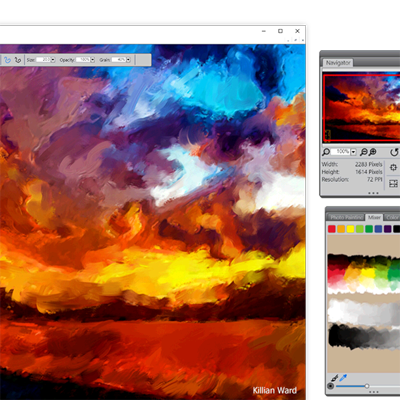
Task: Switch to the Mixer tab
Action: pyautogui.click(x=374, y=217)
